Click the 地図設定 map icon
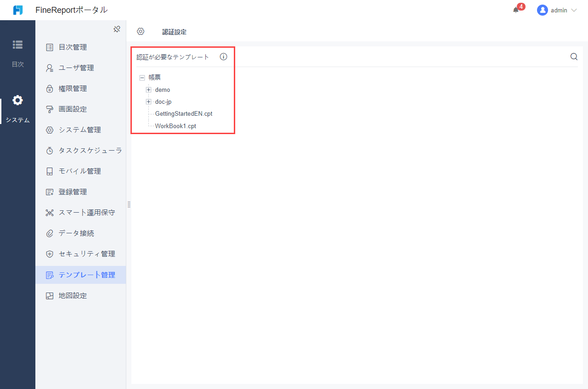 coord(50,296)
